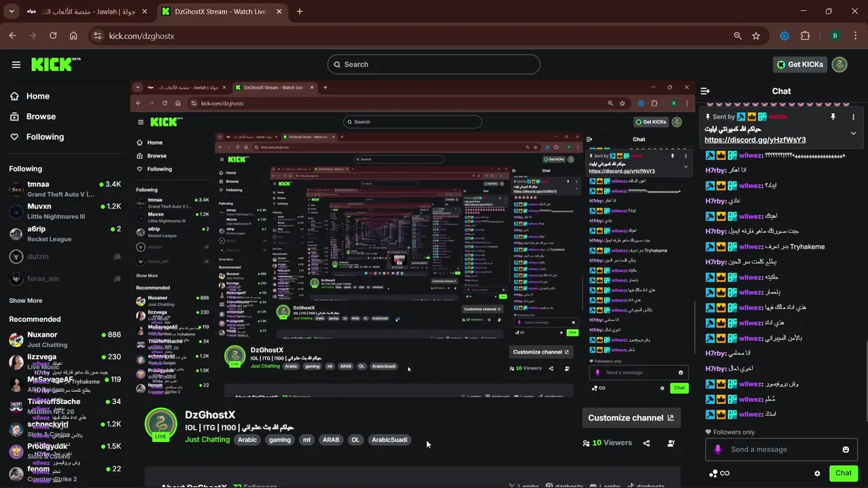Collapse the chat panel using the arrow icon
The width and height of the screenshot is (868, 488).
pyautogui.click(x=705, y=91)
